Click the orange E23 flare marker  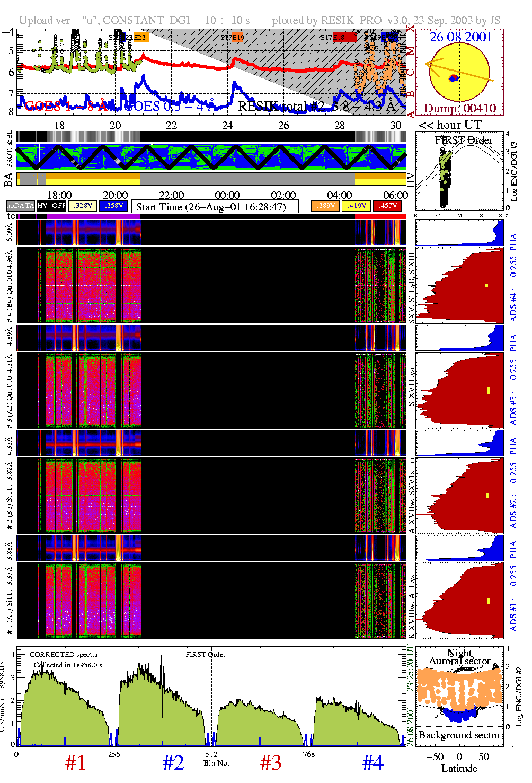pyautogui.click(x=140, y=37)
